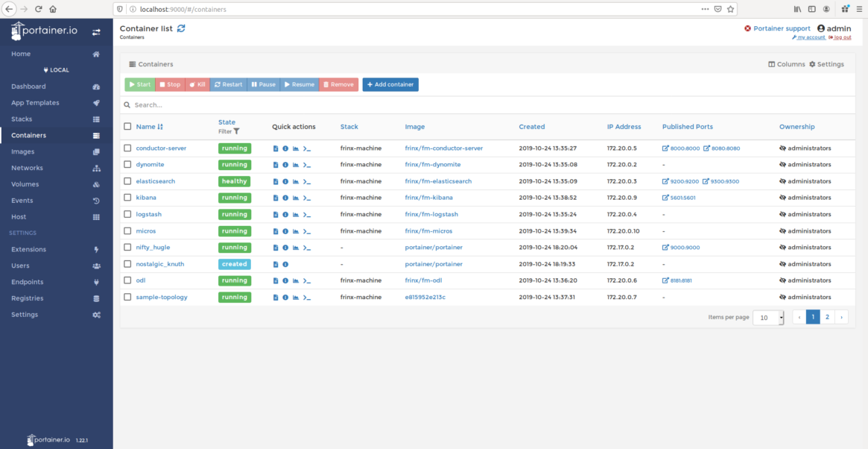This screenshot has height=449, width=868.
Task: Click the refresh icon beside Container list
Action: tap(181, 28)
